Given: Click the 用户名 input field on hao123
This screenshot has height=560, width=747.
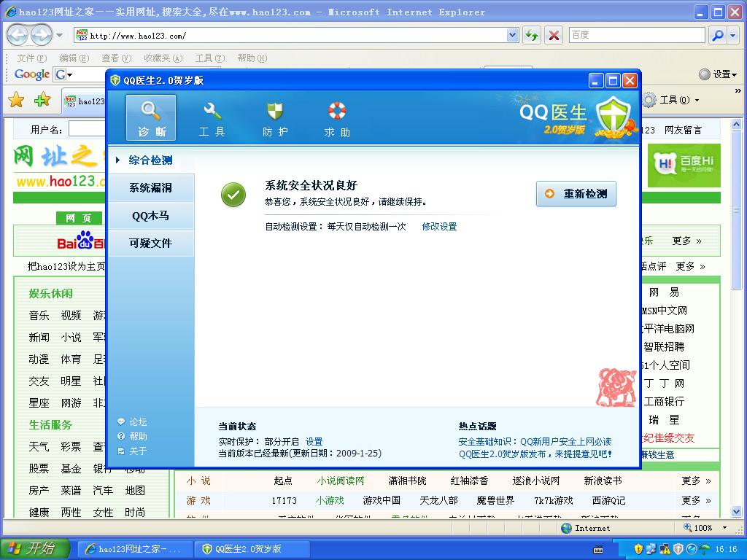Looking at the screenshot, I should (87, 129).
